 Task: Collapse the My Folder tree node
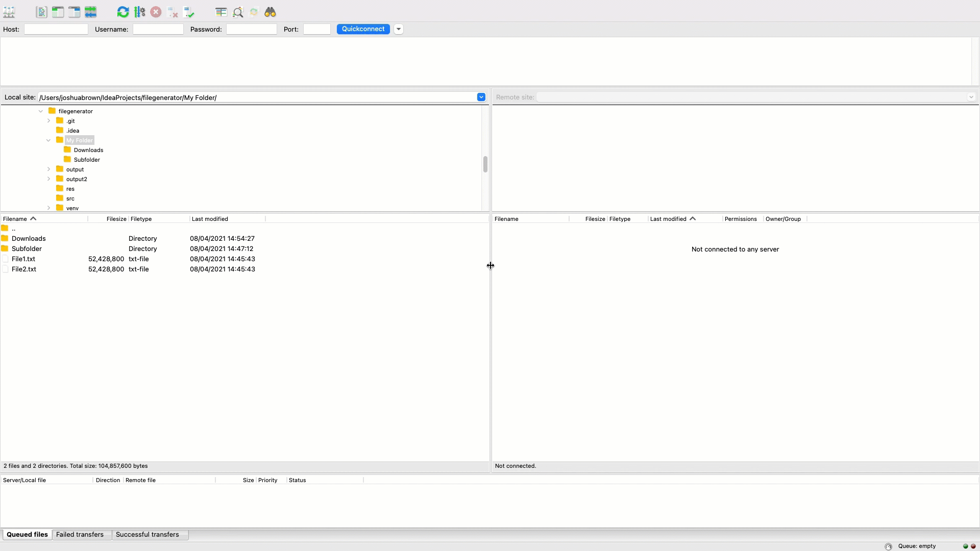48,140
